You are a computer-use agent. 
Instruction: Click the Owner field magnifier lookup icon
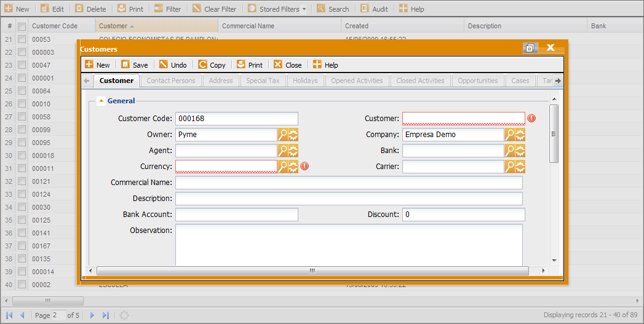pos(282,134)
